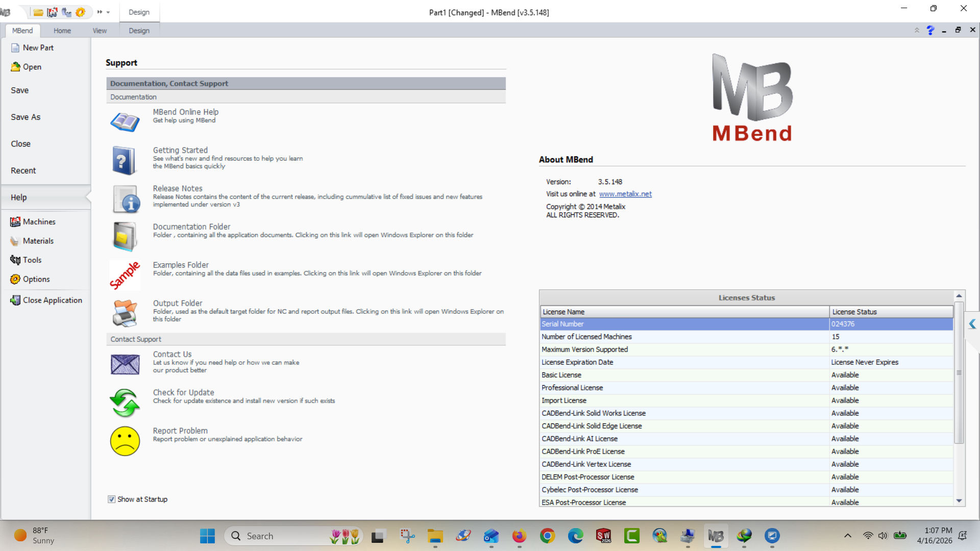Open the MBend Online Help link
The width and height of the screenshot is (980, 551).
coord(186,112)
